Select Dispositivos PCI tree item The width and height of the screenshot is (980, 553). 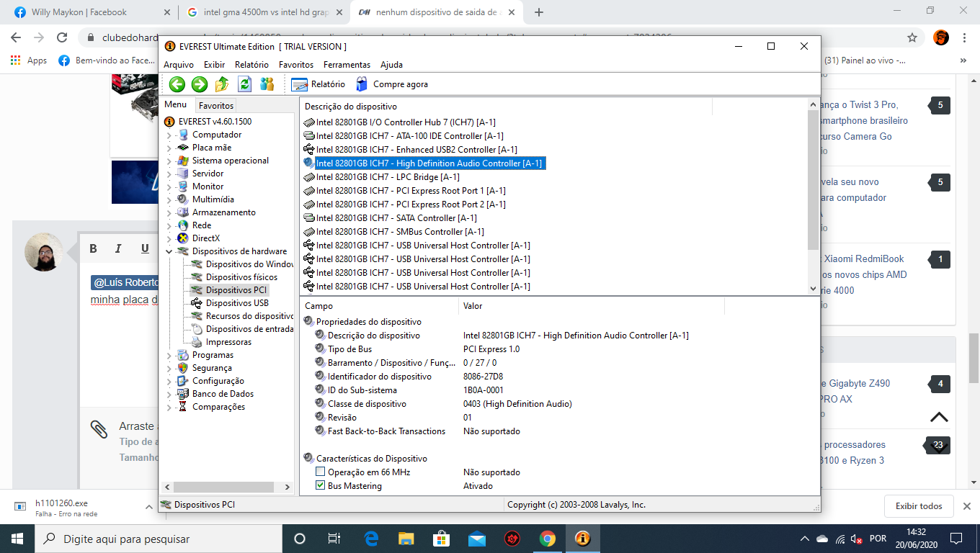coord(236,290)
